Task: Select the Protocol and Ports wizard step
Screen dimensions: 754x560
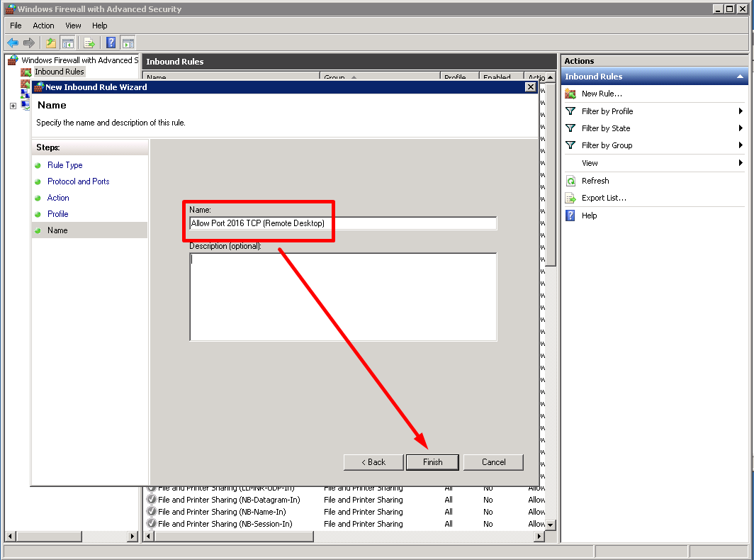Action: pos(78,181)
